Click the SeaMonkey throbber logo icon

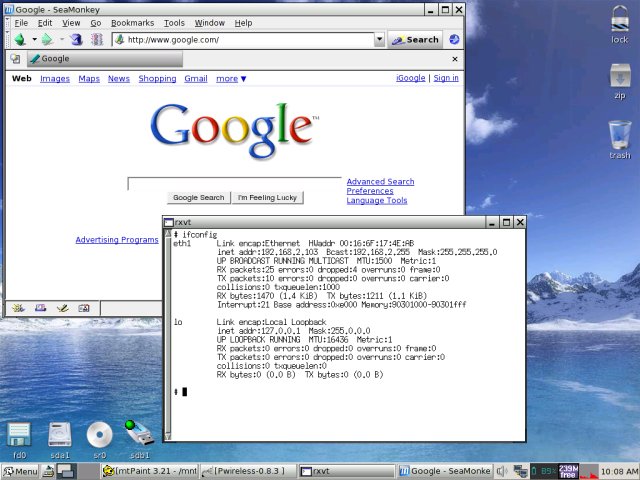(x=454, y=40)
